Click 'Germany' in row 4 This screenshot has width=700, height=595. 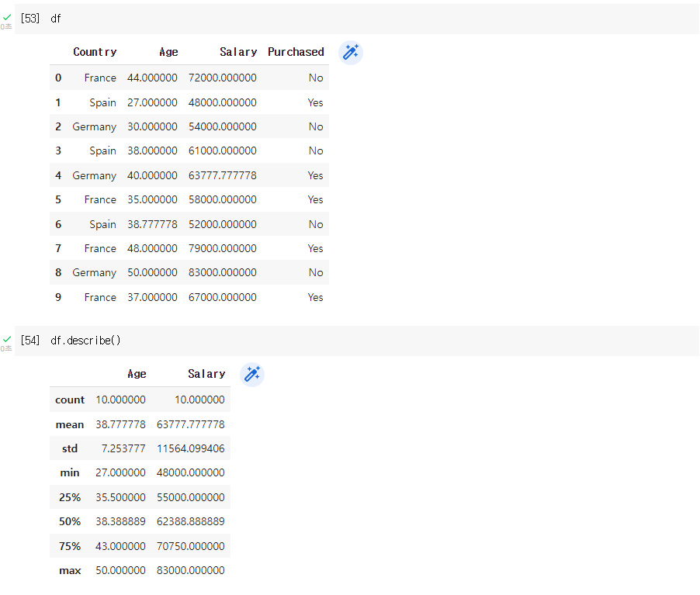[94, 176]
